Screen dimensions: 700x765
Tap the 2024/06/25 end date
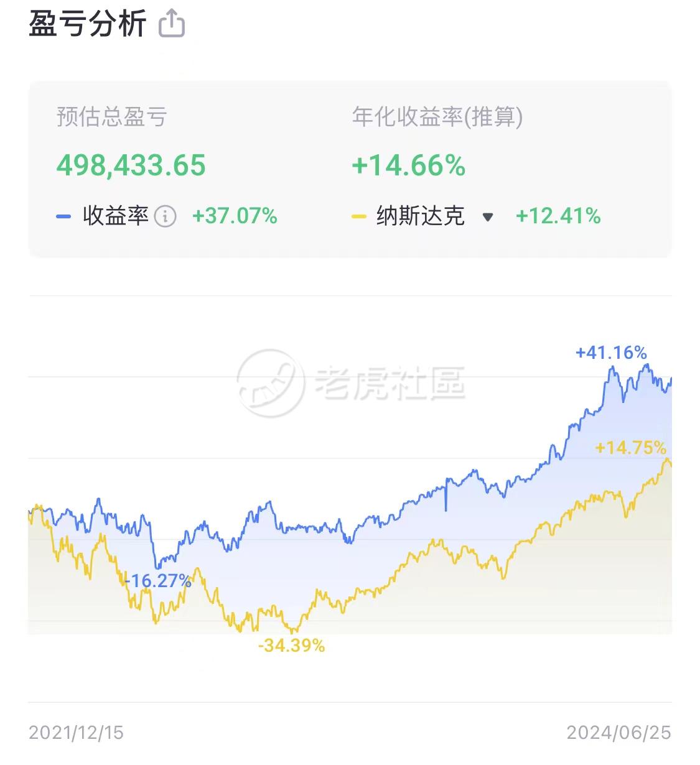[x=618, y=733]
